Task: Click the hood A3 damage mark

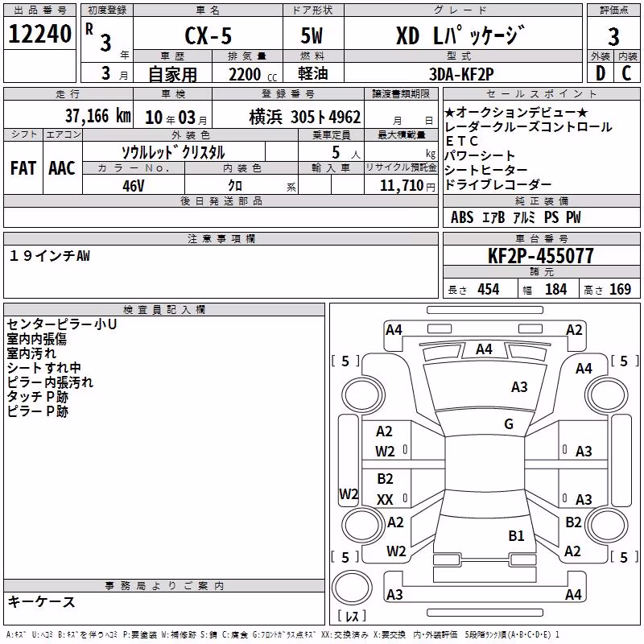Action: (519, 387)
